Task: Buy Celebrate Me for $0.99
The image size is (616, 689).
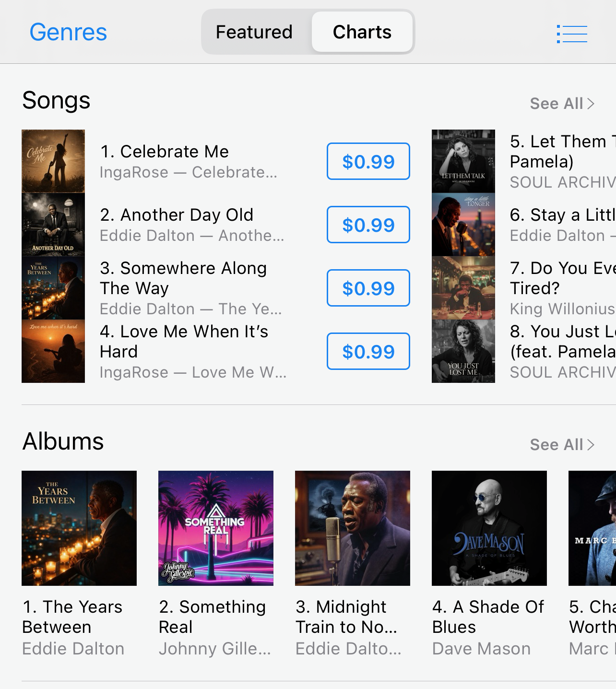Action: (368, 161)
